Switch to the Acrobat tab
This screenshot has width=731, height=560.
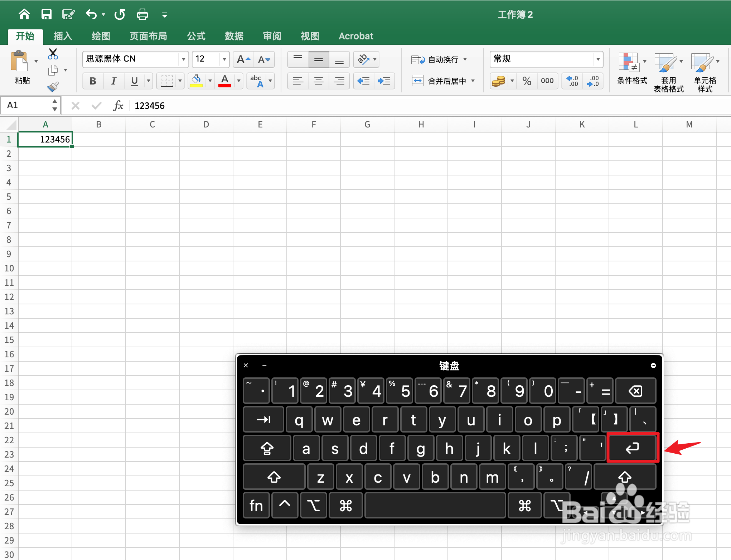[x=356, y=36]
